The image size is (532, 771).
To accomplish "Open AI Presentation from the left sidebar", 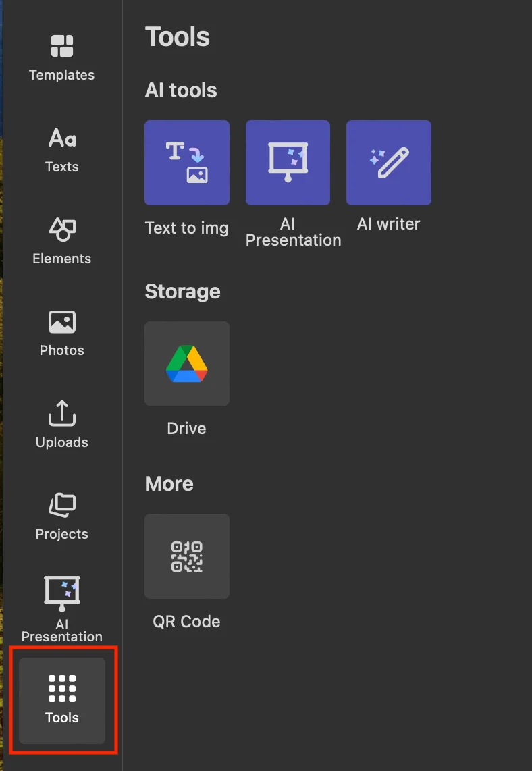I will 62,608.
